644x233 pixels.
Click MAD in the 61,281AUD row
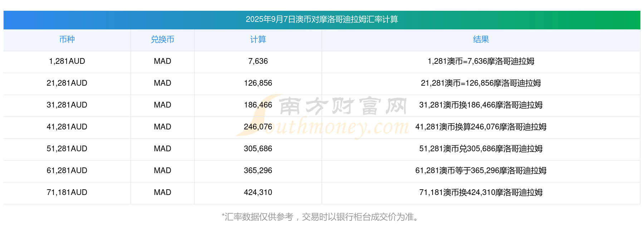(x=162, y=171)
